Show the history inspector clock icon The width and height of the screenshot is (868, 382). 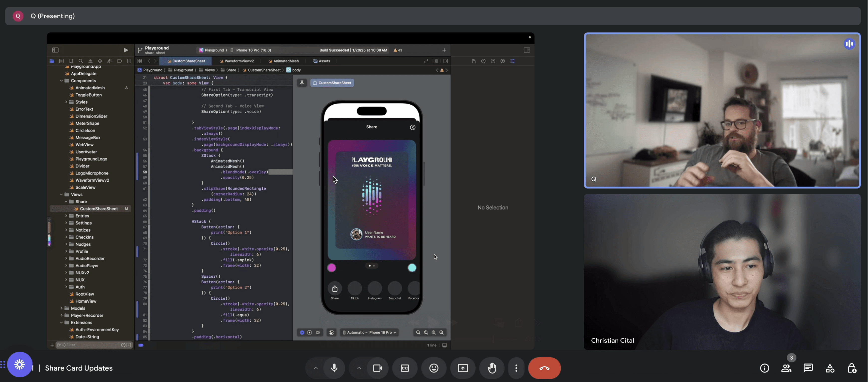click(x=483, y=61)
